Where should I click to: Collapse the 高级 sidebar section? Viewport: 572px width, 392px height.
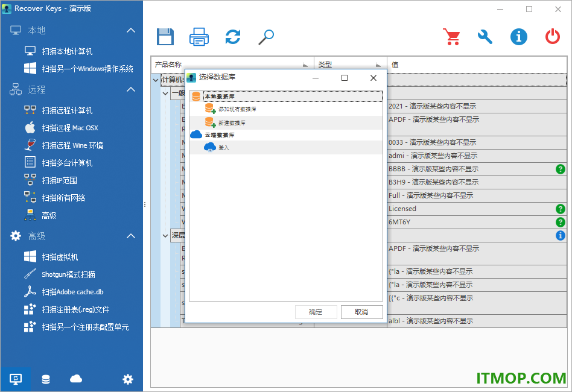pyautogui.click(x=130, y=236)
